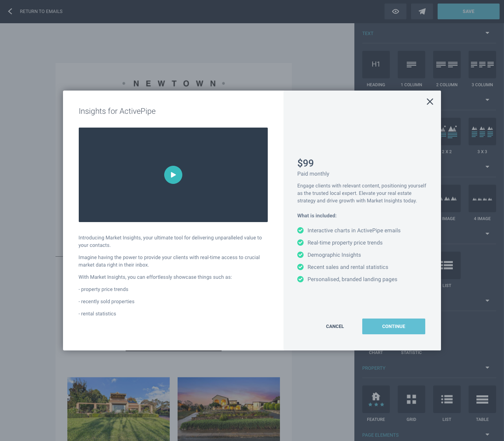Add a 2 Column text block

pyautogui.click(x=447, y=65)
